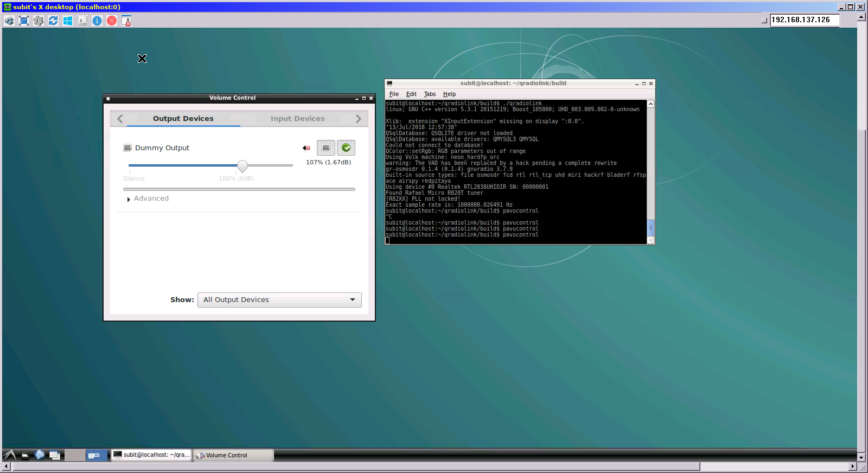Click the VNC connection options gear icon
The image size is (868, 473).
click(39, 21)
